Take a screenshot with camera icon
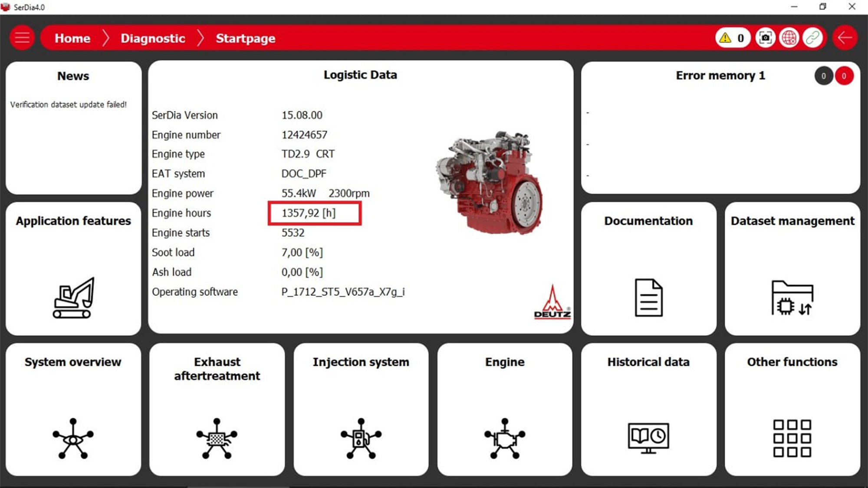This screenshot has height=488, width=868. click(766, 38)
